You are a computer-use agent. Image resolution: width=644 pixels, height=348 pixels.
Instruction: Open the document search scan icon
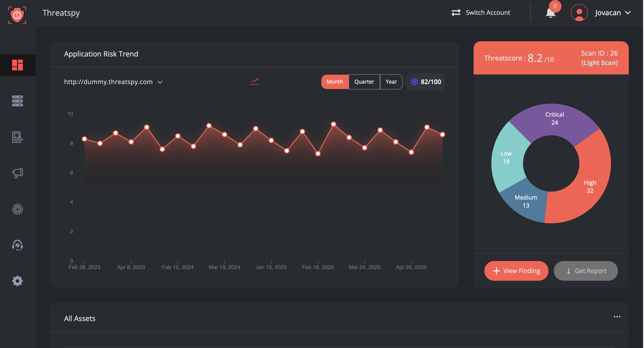pos(17,137)
